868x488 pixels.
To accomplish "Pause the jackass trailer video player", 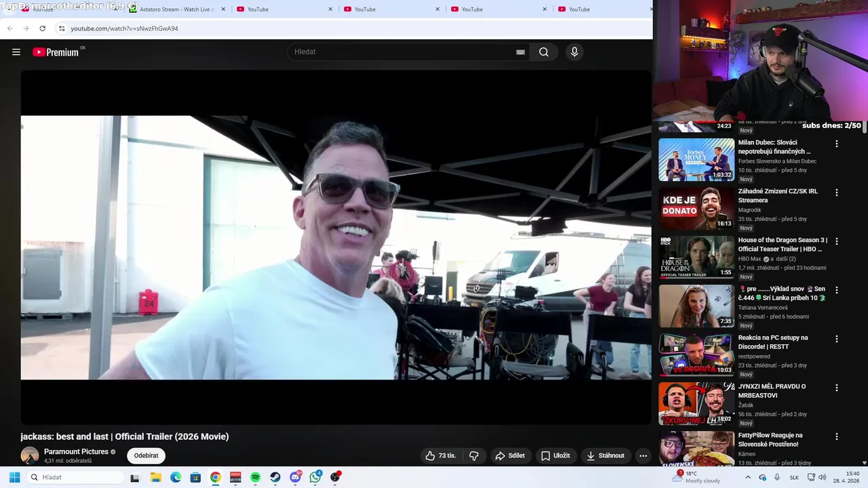I will coord(336,247).
